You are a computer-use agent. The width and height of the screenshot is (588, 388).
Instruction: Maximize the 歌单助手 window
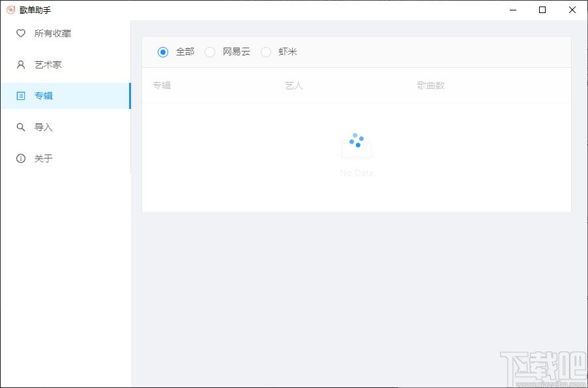tap(542, 10)
